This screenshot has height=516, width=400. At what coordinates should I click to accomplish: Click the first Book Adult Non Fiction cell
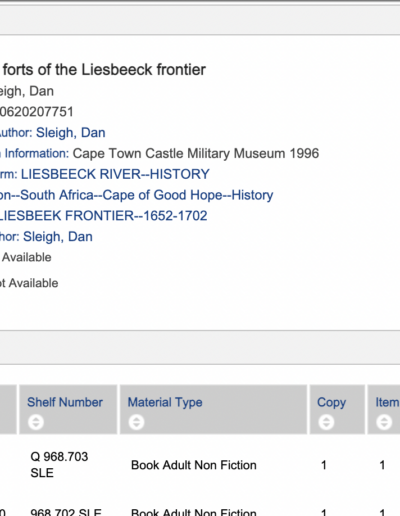point(194,465)
